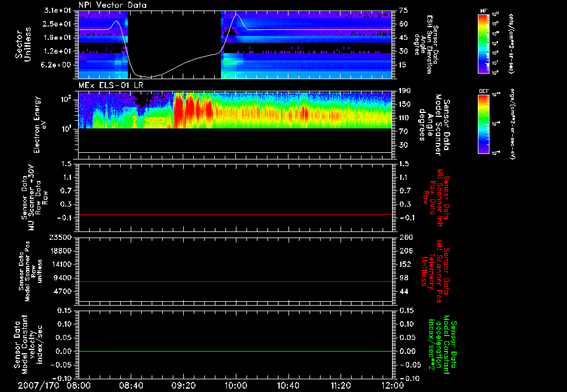This screenshot has height=392, width=567.
Task: Click the 70 scanner angle tick value
Action: pos(404,132)
